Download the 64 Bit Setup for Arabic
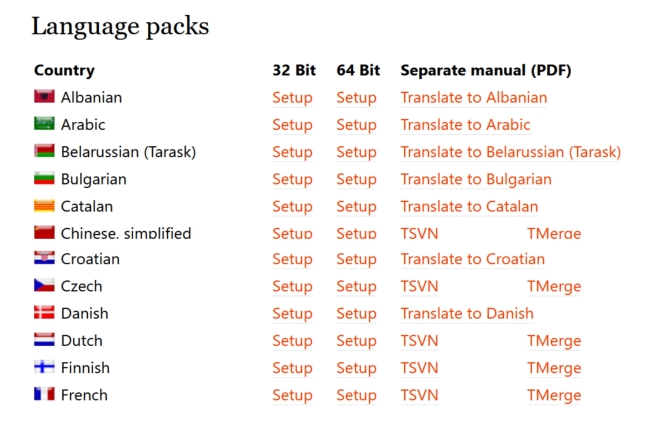The height and width of the screenshot is (435, 648). pos(356,125)
